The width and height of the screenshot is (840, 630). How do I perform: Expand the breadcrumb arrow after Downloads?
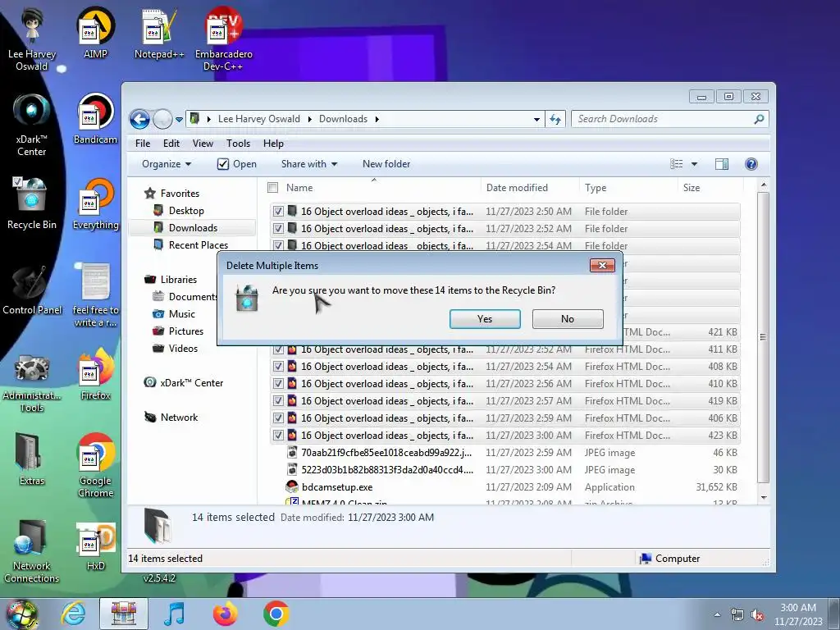click(377, 119)
